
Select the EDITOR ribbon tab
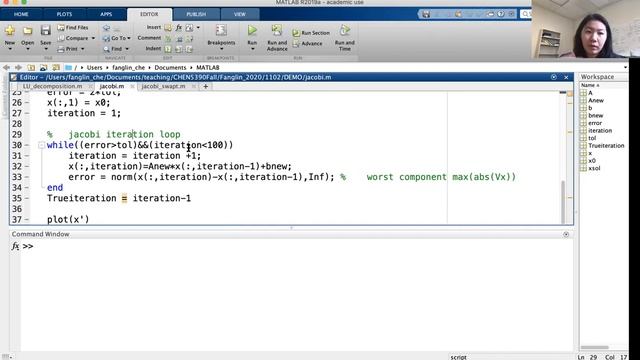(149, 14)
